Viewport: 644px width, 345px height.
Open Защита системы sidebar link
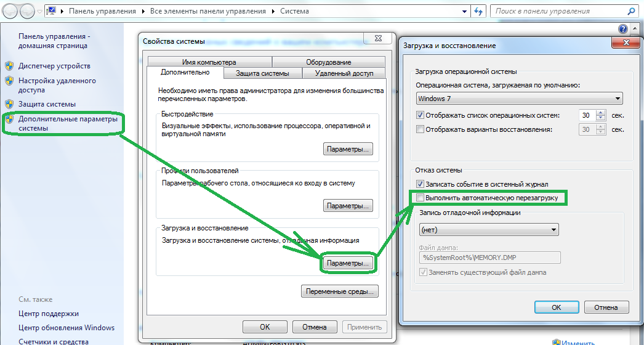47,104
